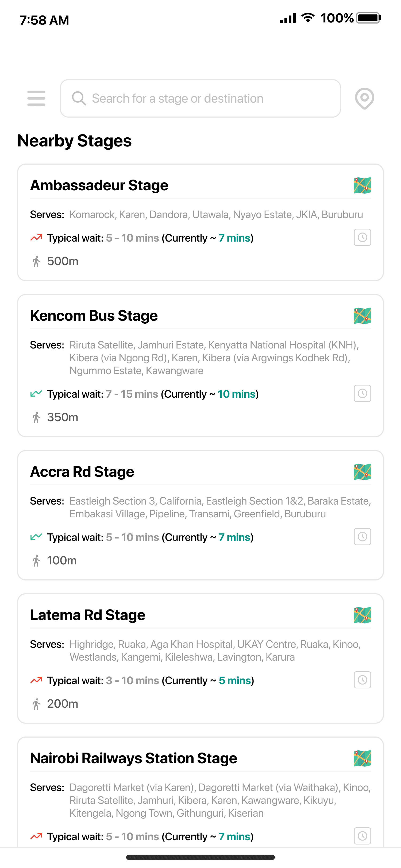
Task: Open map for Kencom Bus Stage
Action: (362, 316)
